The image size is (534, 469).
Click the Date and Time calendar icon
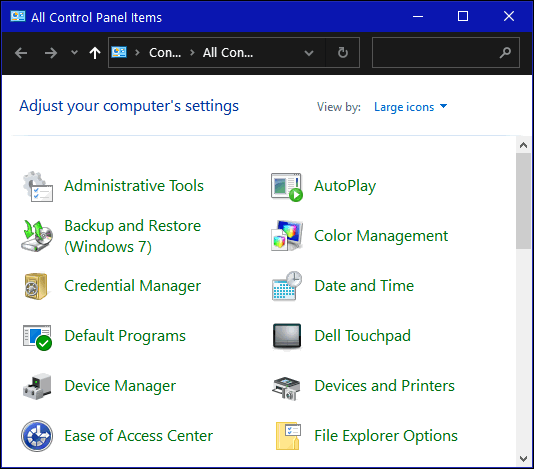(x=287, y=286)
